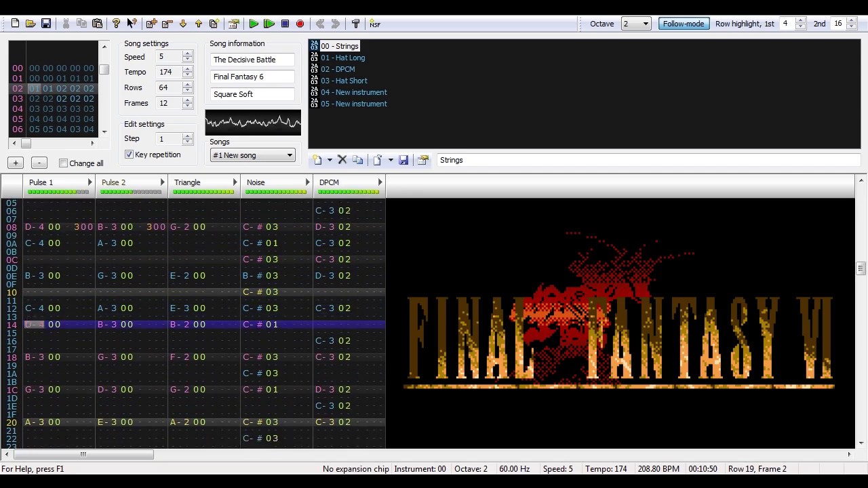Expand Noise effect columns
Screen dimensions: 868x488
[307, 182]
